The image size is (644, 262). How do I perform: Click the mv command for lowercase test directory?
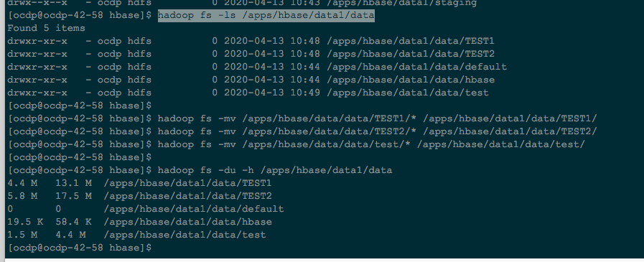[x=371, y=144]
